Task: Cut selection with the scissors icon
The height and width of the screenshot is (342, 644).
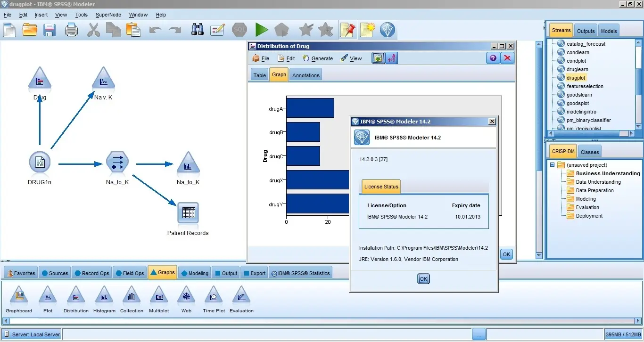Action: (93, 30)
